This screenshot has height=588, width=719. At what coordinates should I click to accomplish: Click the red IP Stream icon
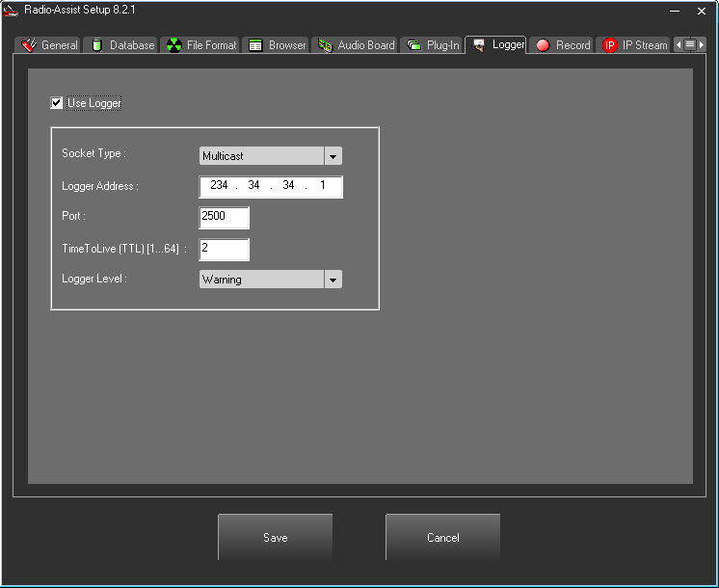[610, 45]
